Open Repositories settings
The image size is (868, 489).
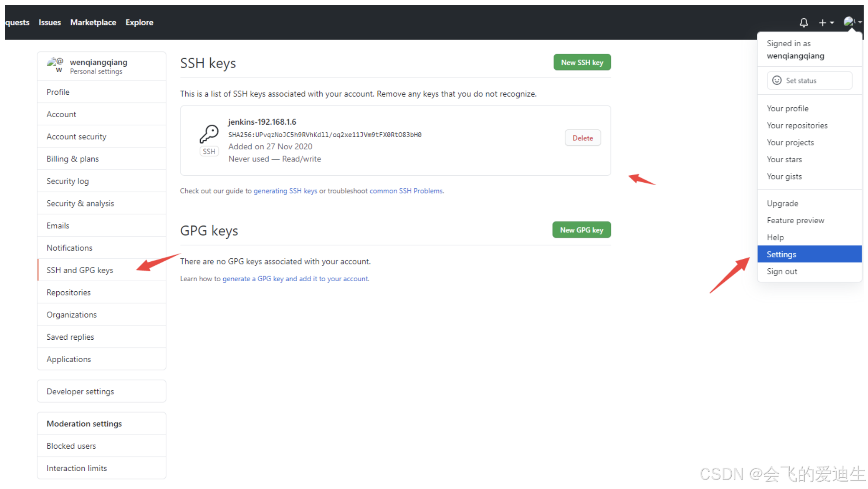(x=102, y=293)
